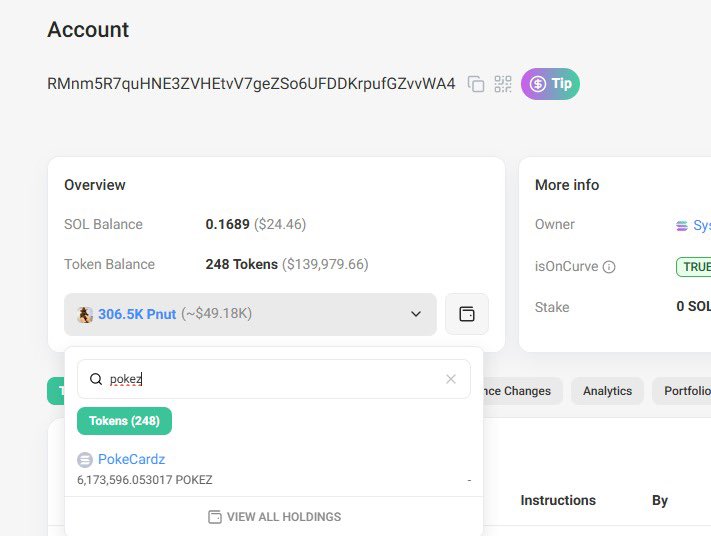Open the wallet holdings icon button

click(467, 314)
